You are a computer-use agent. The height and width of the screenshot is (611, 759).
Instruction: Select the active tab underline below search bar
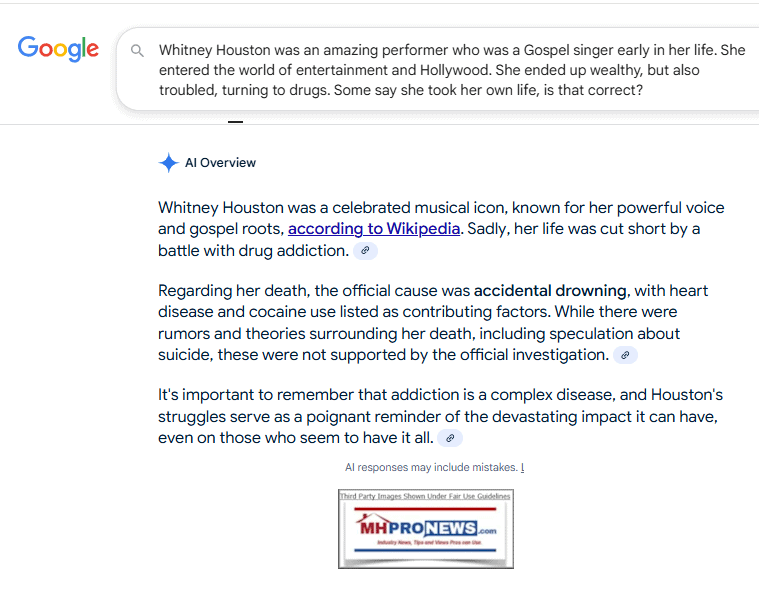[235, 122]
